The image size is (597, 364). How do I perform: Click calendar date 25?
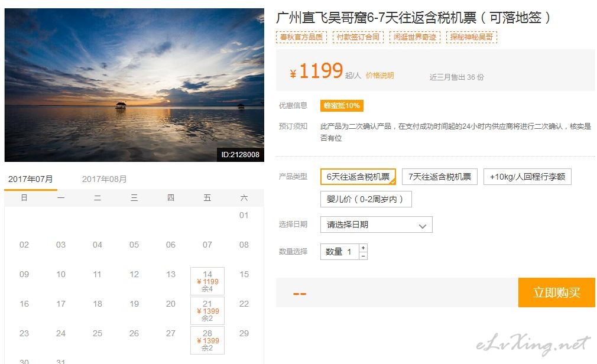tap(98, 333)
